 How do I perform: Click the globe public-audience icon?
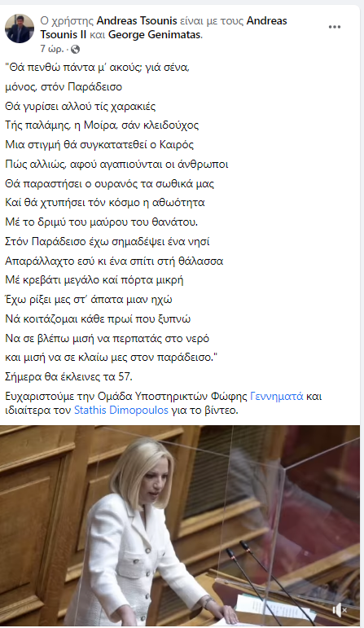(x=75, y=49)
